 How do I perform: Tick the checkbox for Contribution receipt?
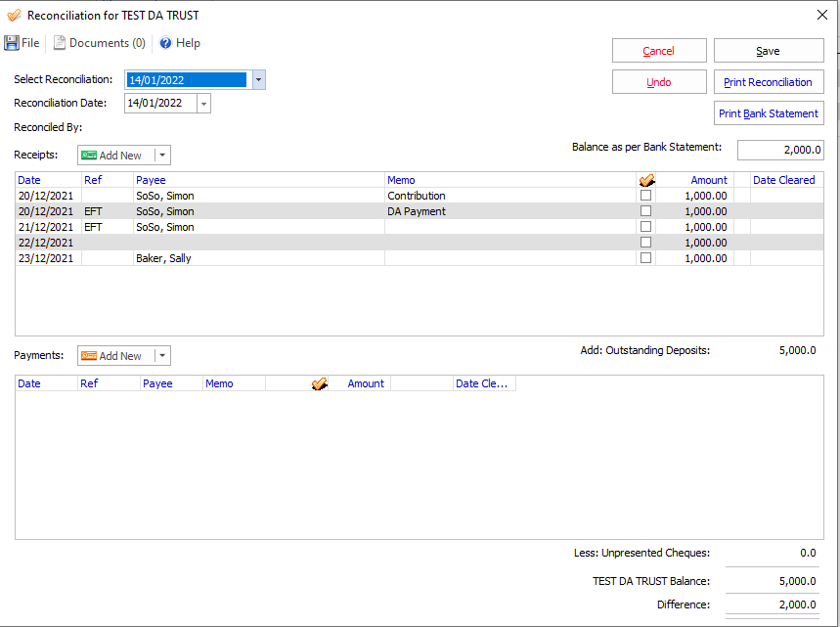[x=645, y=196]
